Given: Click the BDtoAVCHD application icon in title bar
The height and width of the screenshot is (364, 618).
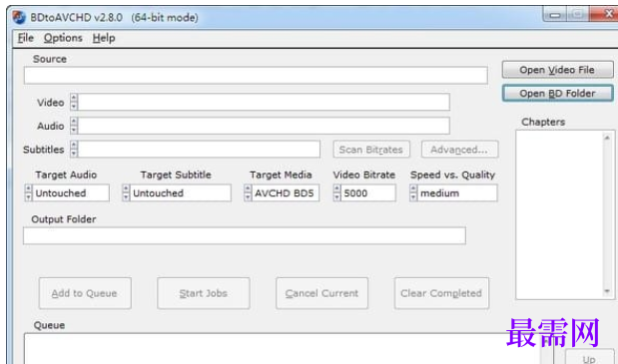Looking at the screenshot, I should pyautogui.click(x=19, y=17).
